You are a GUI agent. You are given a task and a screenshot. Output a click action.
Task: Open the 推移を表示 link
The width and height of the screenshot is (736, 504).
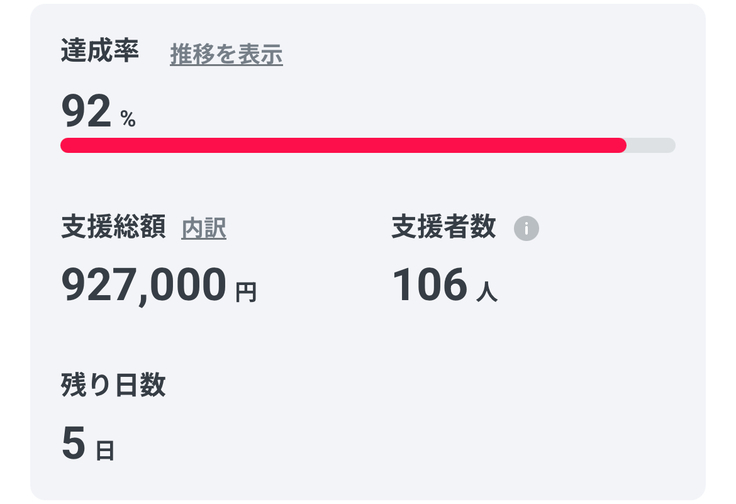tap(226, 55)
